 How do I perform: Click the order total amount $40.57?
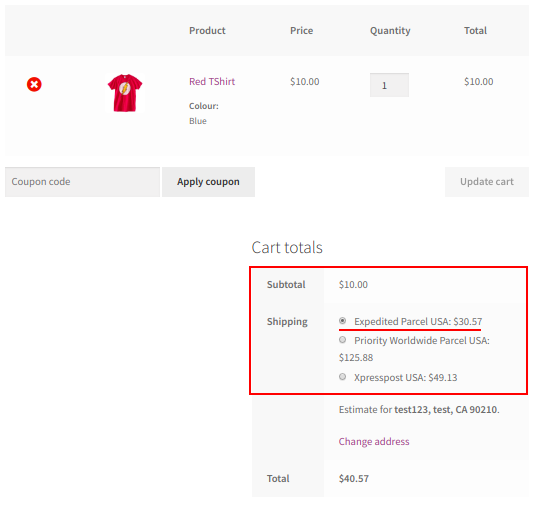click(354, 479)
